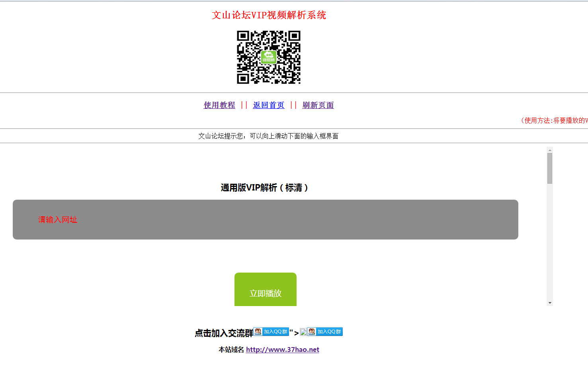The height and width of the screenshot is (379, 588).
Task: Click the 通用版VIP解析（标清） heading
Action: click(x=265, y=188)
